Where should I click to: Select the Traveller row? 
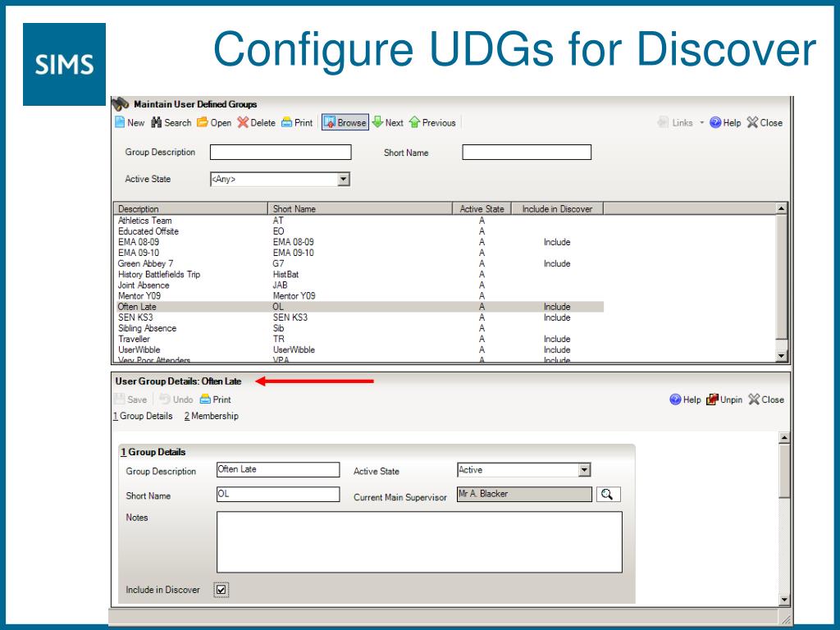(x=359, y=339)
